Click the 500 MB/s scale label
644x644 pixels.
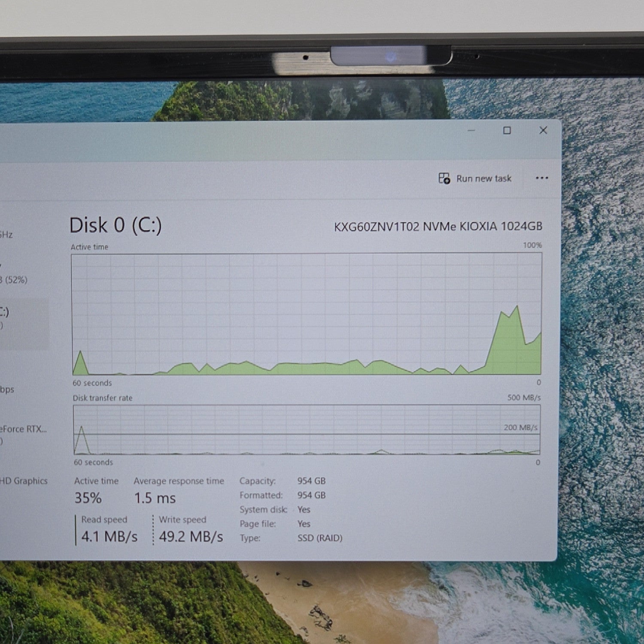pos(524,398)
